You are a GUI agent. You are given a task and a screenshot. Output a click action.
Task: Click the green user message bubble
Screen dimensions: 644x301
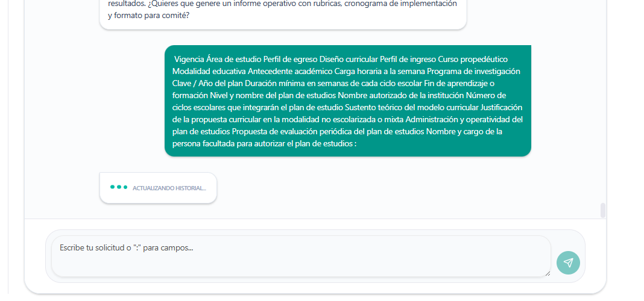click(347, 101)
